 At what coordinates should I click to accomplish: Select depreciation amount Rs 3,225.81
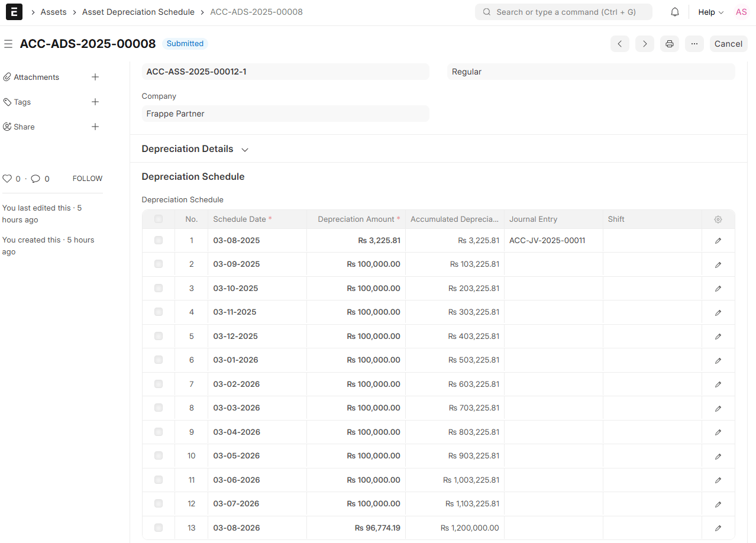pos(379,241)
